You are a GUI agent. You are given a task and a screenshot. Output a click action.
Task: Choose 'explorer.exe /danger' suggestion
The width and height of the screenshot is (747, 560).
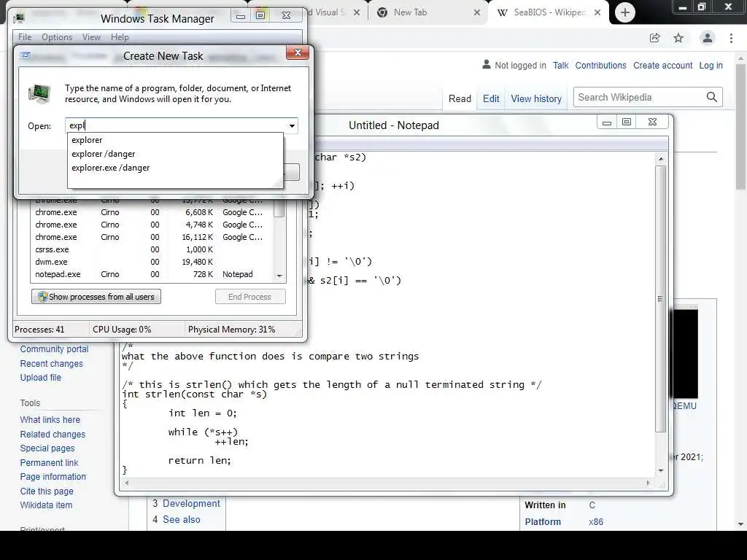pyautogui.click(x=175, y=168)
